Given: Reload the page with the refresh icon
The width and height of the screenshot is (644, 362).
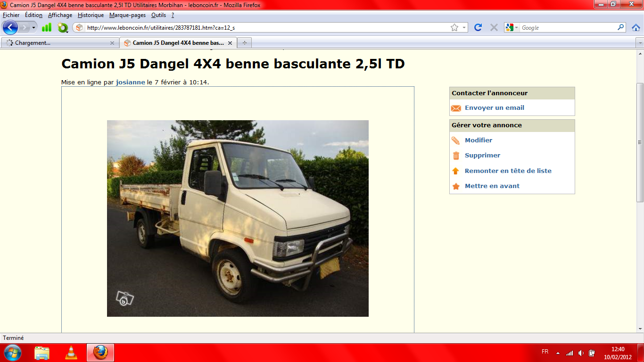Looking at the screenshot, I should (478, 27).
